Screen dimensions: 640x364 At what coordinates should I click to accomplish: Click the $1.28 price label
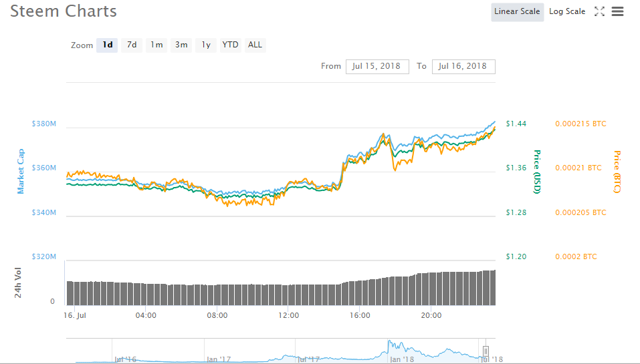[x=516, y=212]
